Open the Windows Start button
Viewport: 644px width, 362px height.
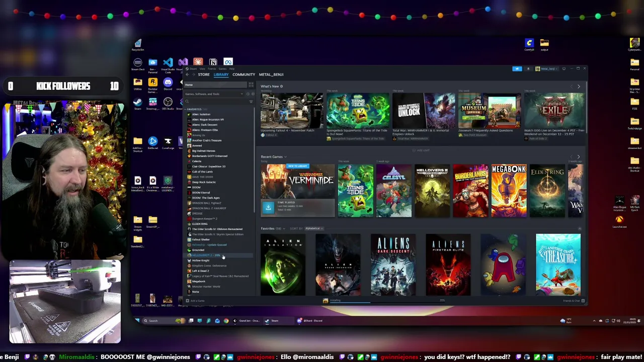click(137, 320)
